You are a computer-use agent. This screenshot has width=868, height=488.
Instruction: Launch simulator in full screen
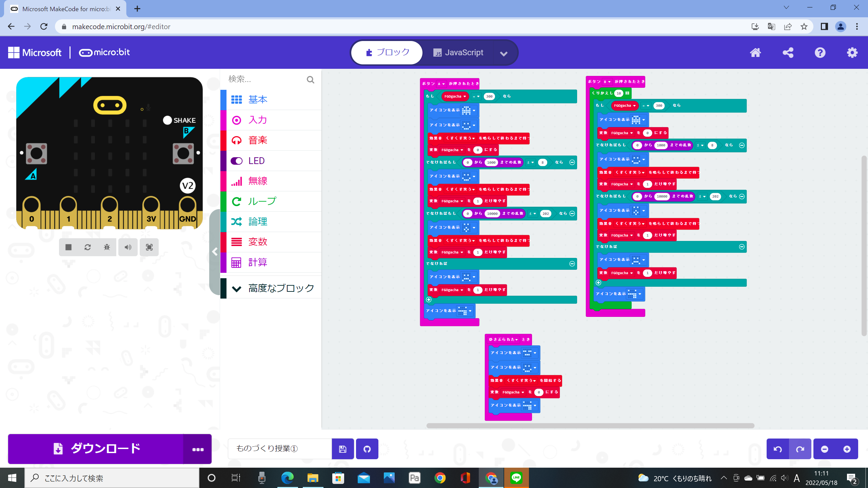[149, 247]
